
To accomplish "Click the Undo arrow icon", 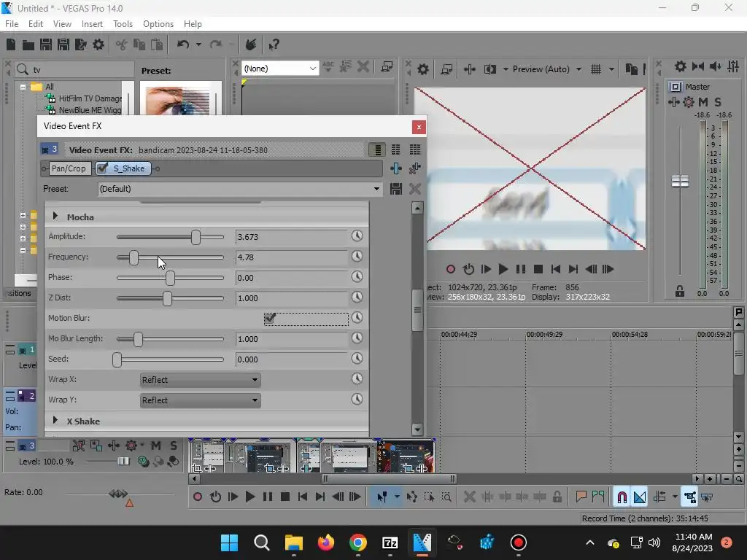I will pyautogui.click(x=183, y=44).
